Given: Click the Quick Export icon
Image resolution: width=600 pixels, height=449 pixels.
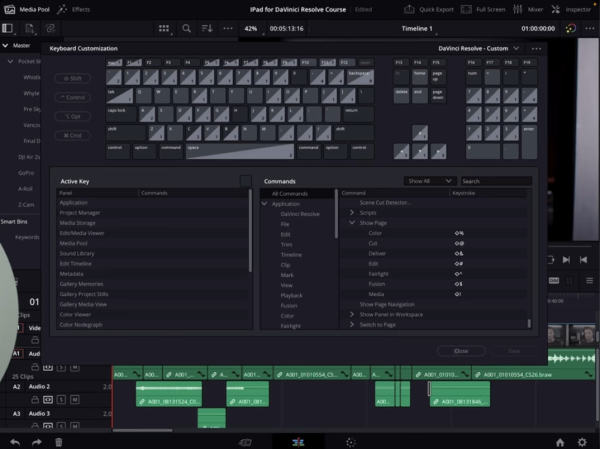Looking at the screenshot, I should click(409, 10).
